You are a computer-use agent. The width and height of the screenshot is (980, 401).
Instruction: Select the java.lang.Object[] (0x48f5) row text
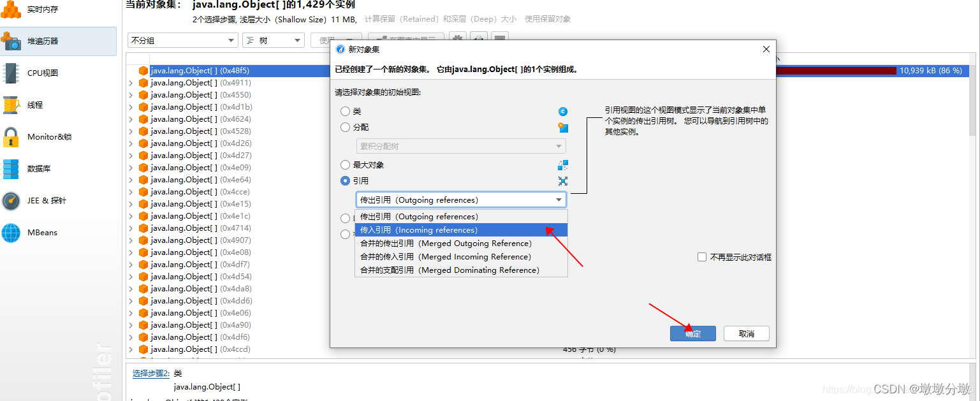(x=200, y=71)
